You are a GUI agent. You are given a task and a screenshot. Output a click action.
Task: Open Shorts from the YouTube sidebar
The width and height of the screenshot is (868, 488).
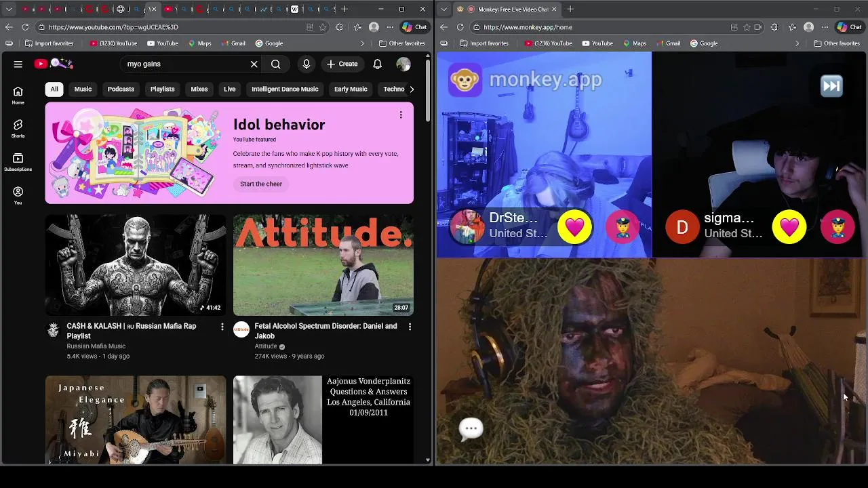[x=18, y=129]
